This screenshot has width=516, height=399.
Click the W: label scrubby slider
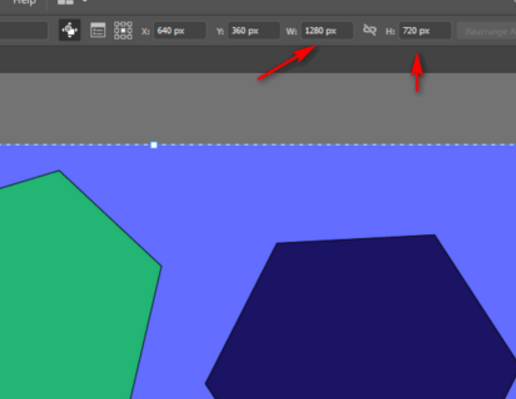pos(291,31)
